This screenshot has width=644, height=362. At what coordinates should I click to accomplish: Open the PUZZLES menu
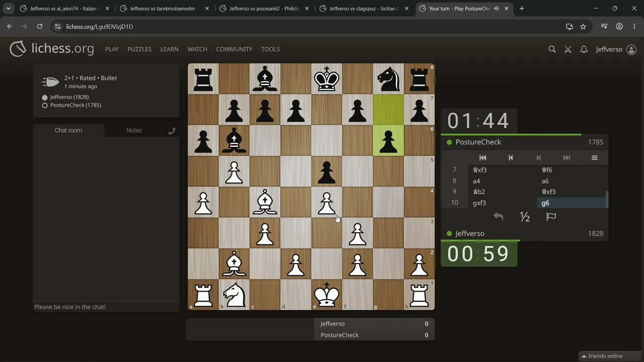coord(139,49)
